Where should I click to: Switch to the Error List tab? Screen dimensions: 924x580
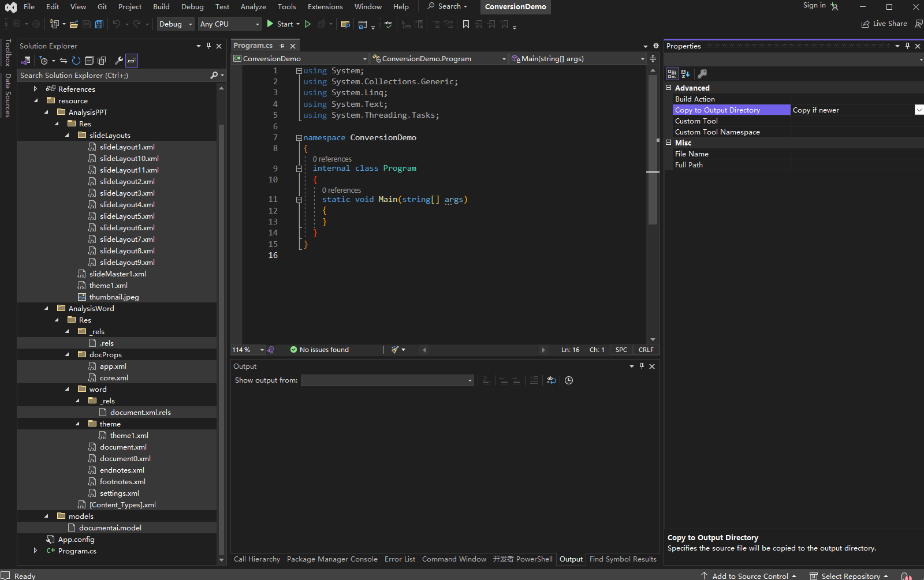[x=400, y=559]
